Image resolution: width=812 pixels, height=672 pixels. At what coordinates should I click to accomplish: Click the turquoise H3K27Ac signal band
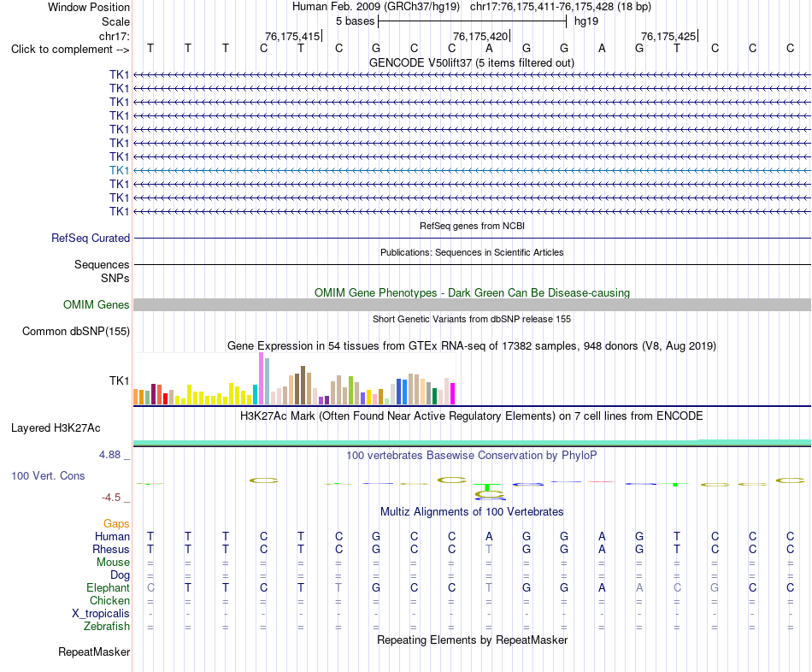pyautogui.click(x=472, y=443)
